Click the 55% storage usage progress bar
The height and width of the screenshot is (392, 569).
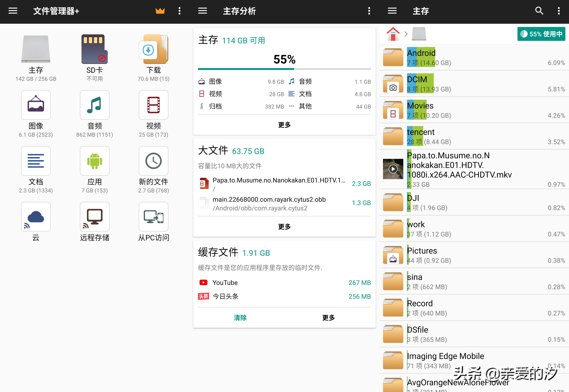click(x=284, y=69)
